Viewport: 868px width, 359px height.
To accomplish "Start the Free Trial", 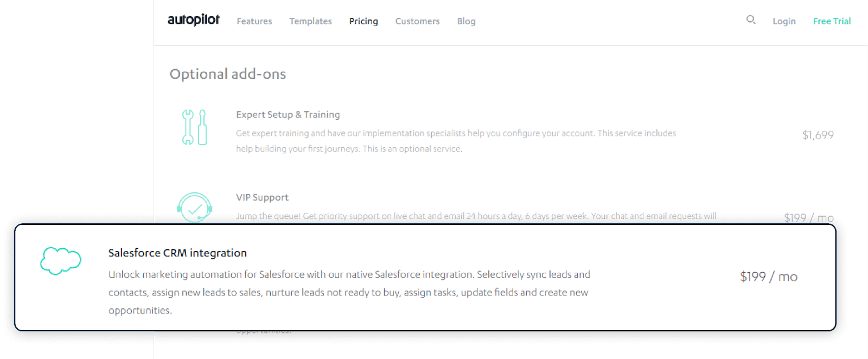I will click(x=832, y=21).
